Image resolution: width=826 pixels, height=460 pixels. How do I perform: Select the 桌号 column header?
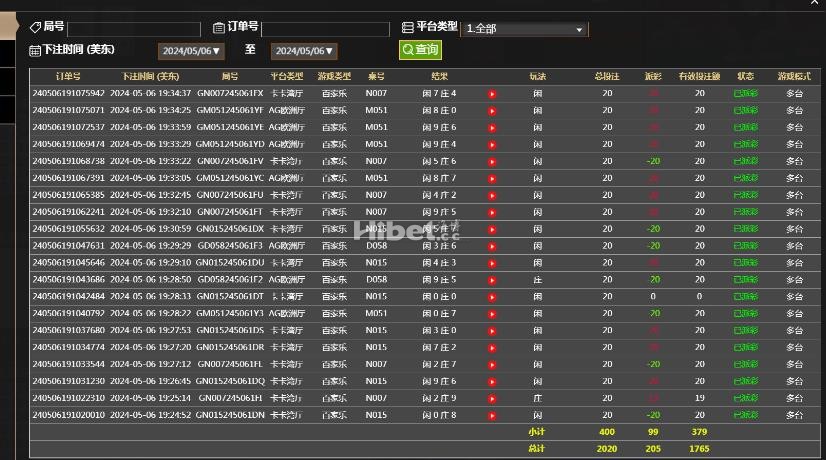tap(376, 76)
